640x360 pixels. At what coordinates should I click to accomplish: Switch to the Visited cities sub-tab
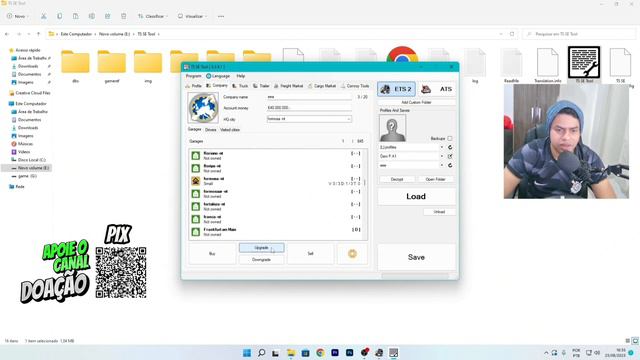click(230, 130)
